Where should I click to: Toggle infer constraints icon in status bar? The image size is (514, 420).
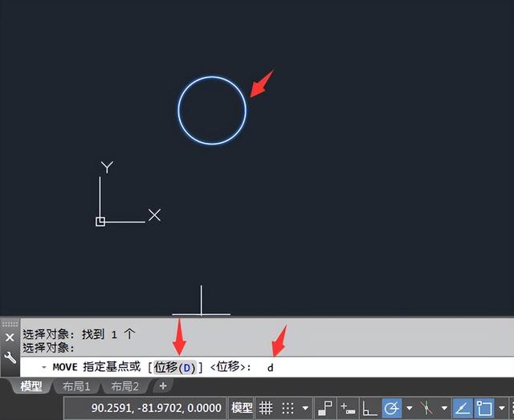click(x=324, y=408)
